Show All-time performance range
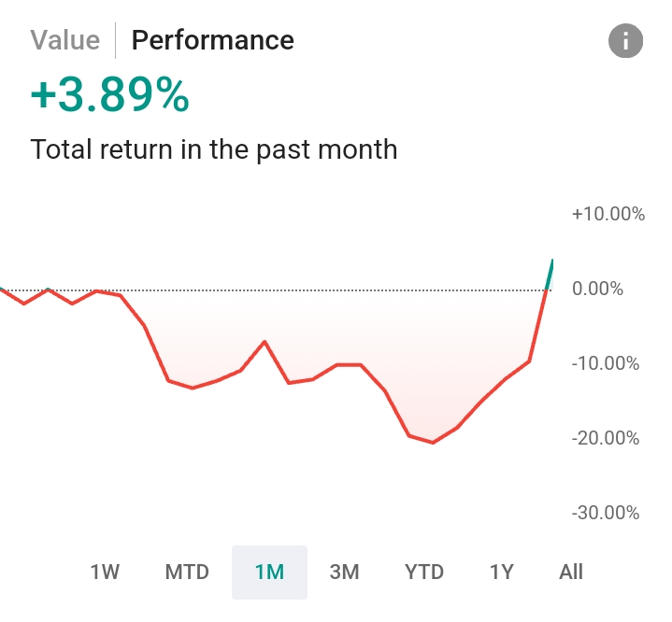 tap(570, 572)
